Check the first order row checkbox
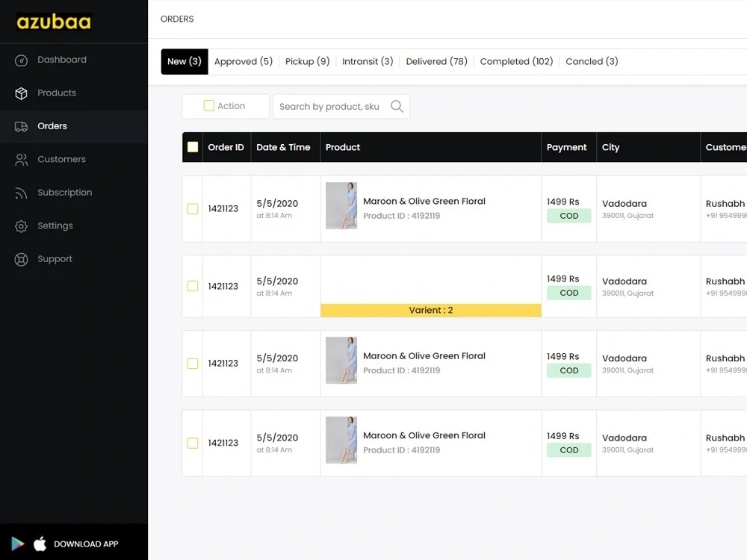747x560 pixels. tap(193, 209)
